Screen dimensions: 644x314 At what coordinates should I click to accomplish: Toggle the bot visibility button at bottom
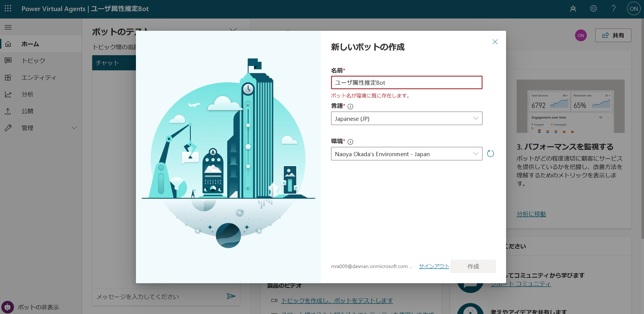point(8,307)
